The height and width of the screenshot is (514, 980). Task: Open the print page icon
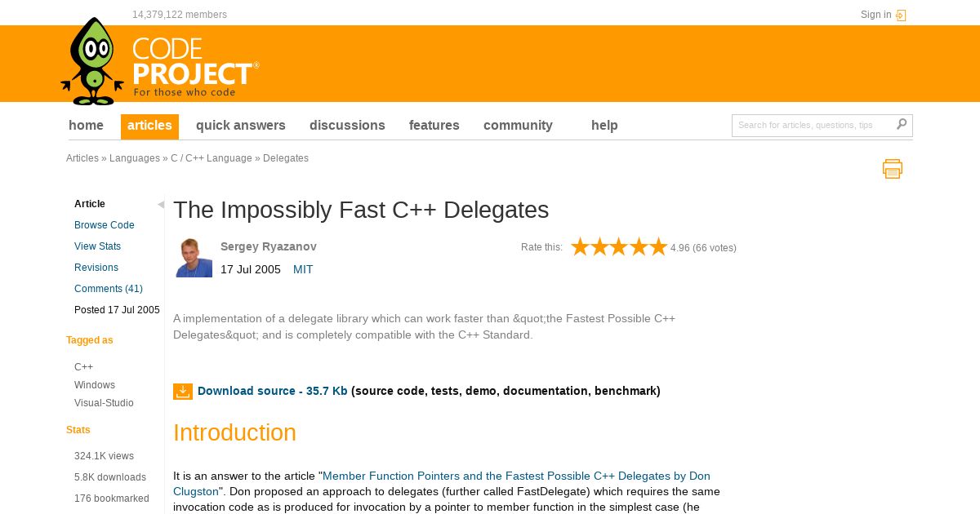893,169
